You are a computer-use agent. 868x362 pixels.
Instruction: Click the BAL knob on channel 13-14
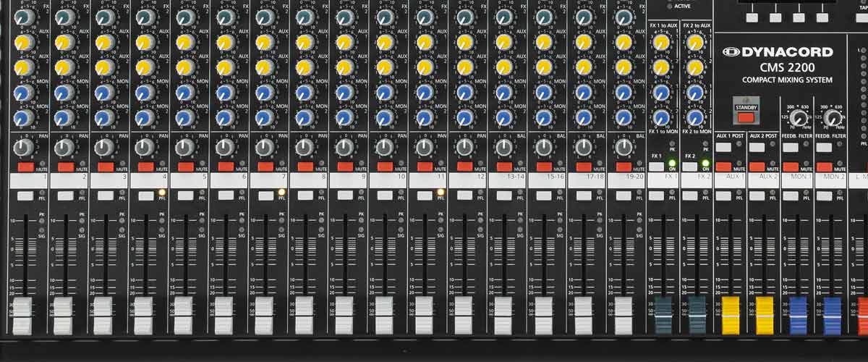(503, 148)
